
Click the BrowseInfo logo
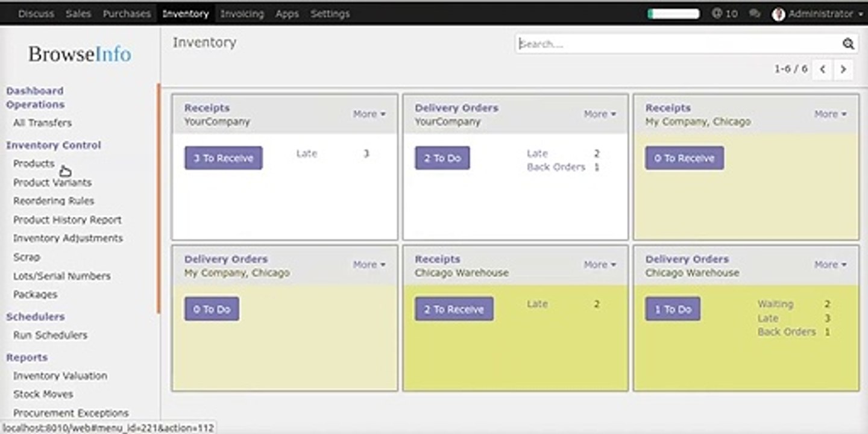80,54
